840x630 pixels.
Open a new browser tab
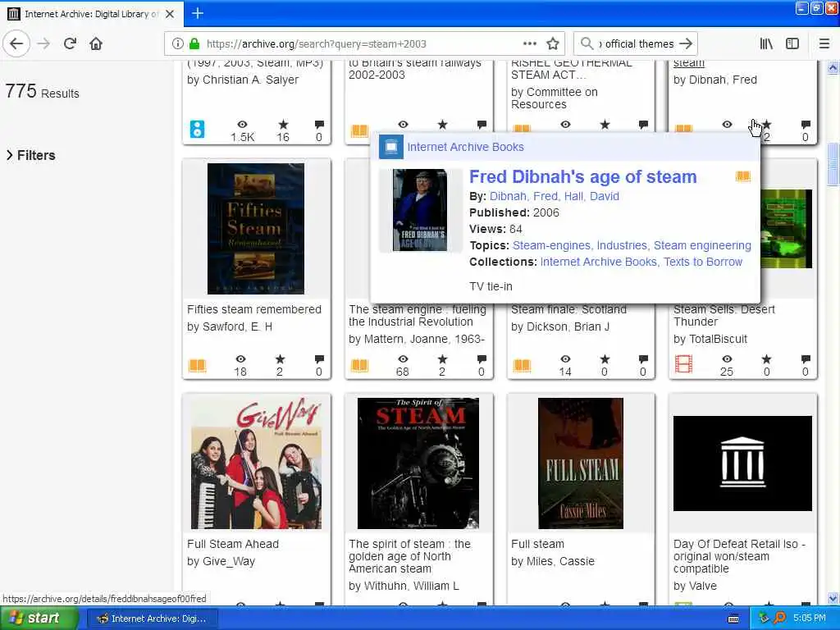(x=198, y=13)
